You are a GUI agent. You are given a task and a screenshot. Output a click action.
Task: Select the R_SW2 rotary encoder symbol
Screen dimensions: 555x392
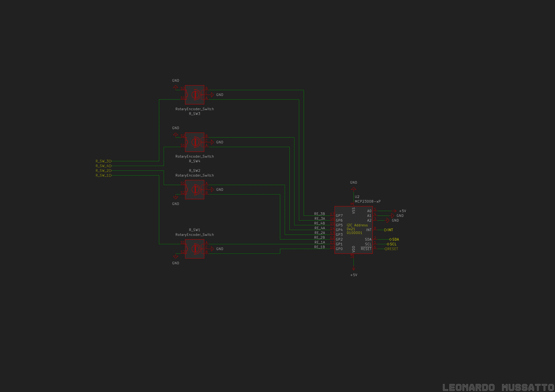pos(195,190)
